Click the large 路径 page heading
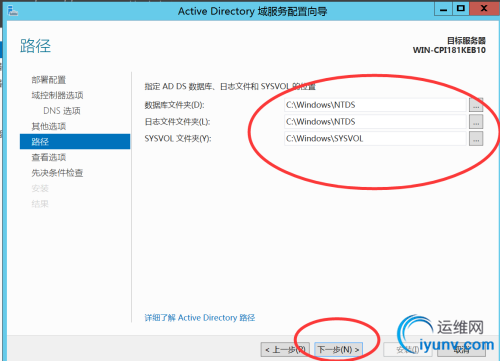Viewport: 500px width, 361px height. [x=35, y=46]
